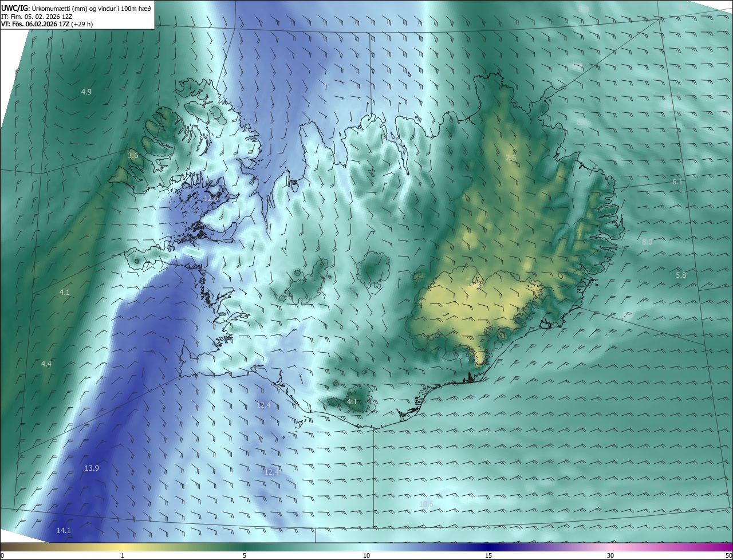Click the 4.1 value on the southern glacier
This screenshot has width=733, height=560.
click(x=352, y=401)
